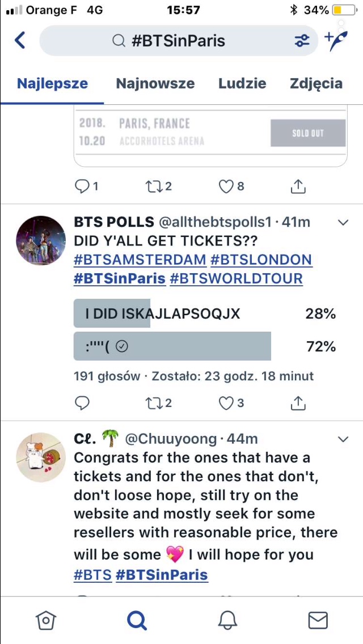
Task: Expand options chevron on Chuuyoong tweet
Action: click(x=343, y=439)
